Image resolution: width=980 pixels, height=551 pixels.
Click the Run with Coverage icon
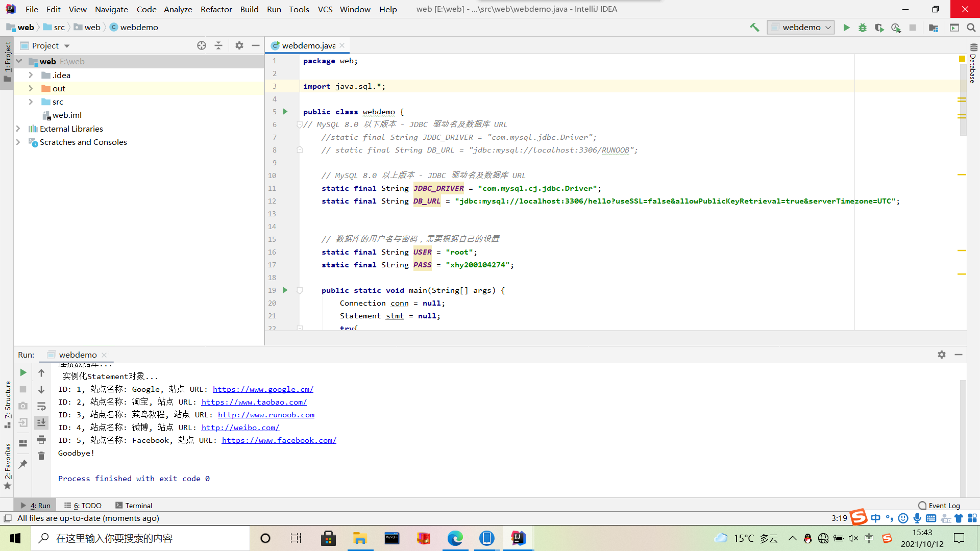(879, 28)
